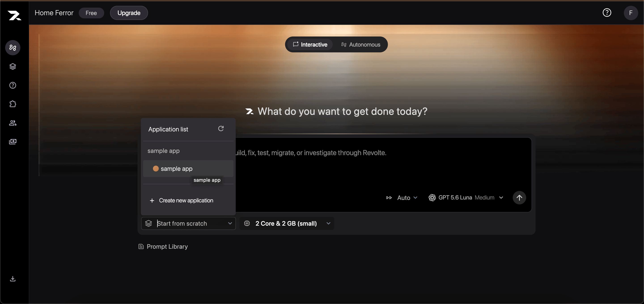
Task: Click the download icon at sidebar bottom
Action: (13, 279)
